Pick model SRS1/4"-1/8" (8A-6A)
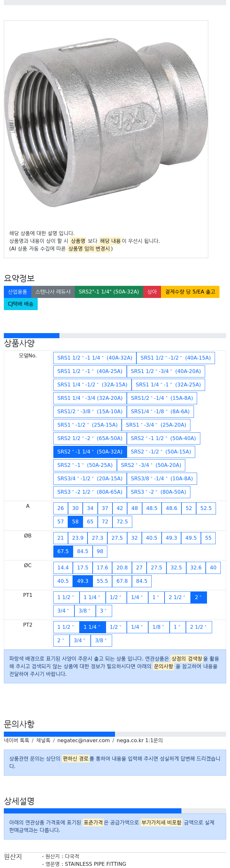This screenshot has height=868, width=230. [x=160, y=411]
